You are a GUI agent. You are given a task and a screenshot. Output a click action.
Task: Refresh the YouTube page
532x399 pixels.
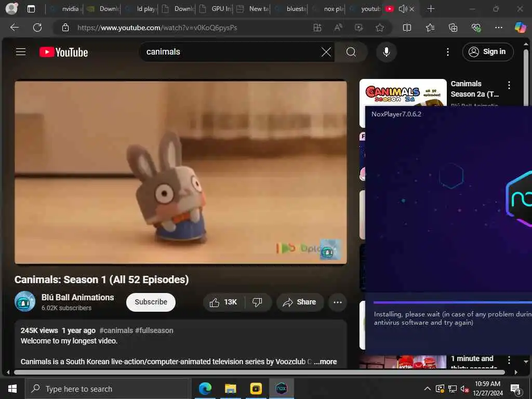click(x=37, y=28)
